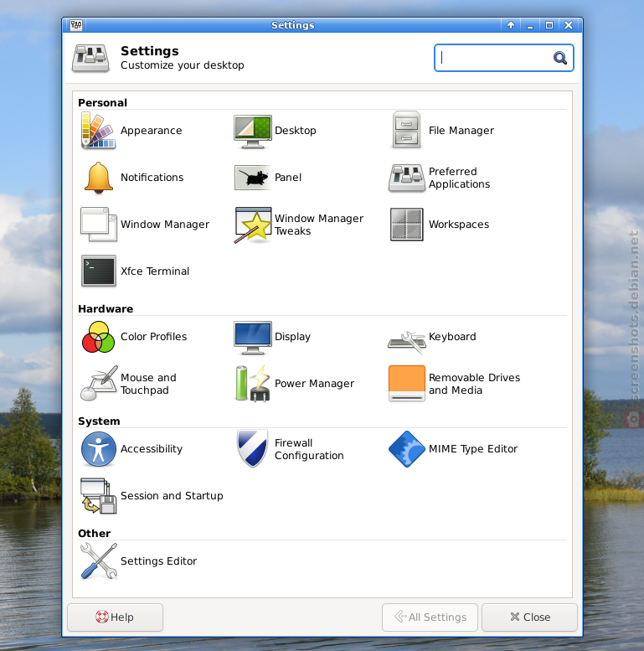Image resolution: width=644 pixels, height=651 pixels.
Task: Click the "Removable Drives and Media" label
Action: point(474,384)
